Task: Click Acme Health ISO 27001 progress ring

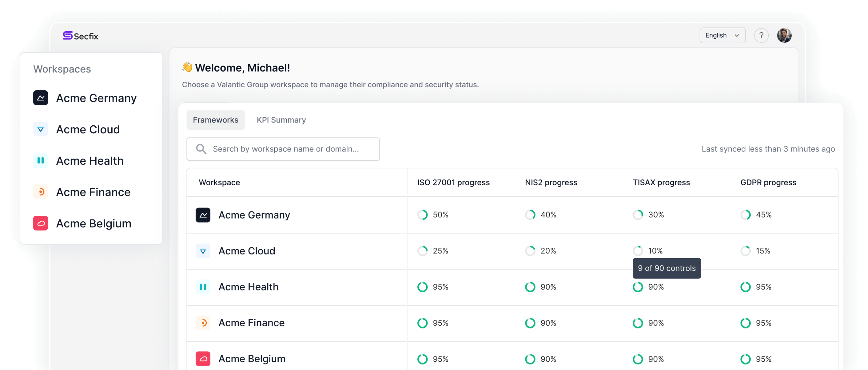Action: click(423, 287)
